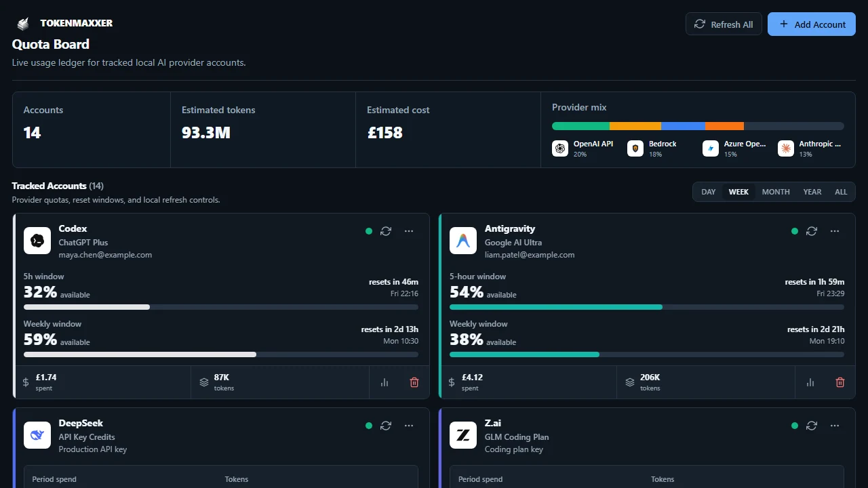Click Z.ai 'GLM Coding Plan' label
The height and width of the screenshot is (488, 868).
pyautogui.click(x=517, y=437)
